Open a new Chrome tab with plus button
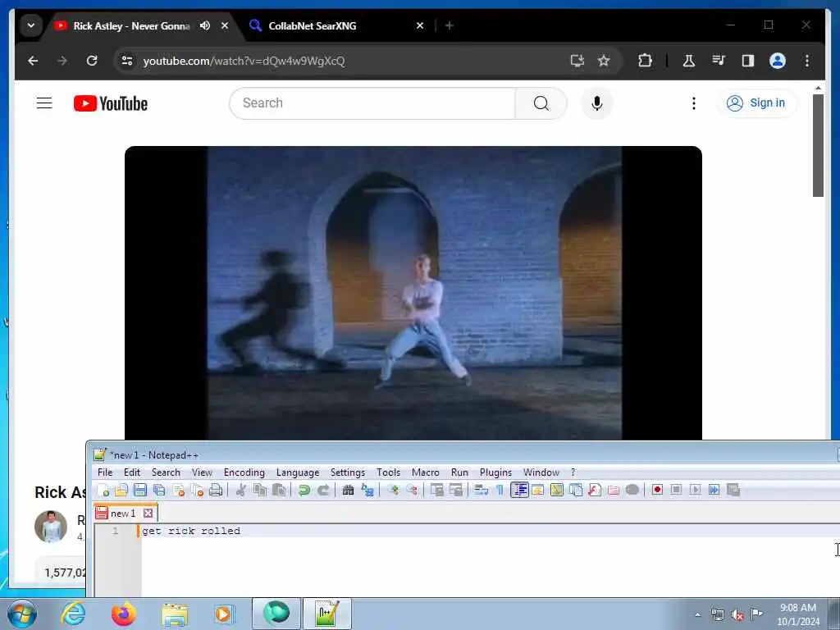Image resolution: width=840 pixels, height=630 pixels. (x=450, y=25)
